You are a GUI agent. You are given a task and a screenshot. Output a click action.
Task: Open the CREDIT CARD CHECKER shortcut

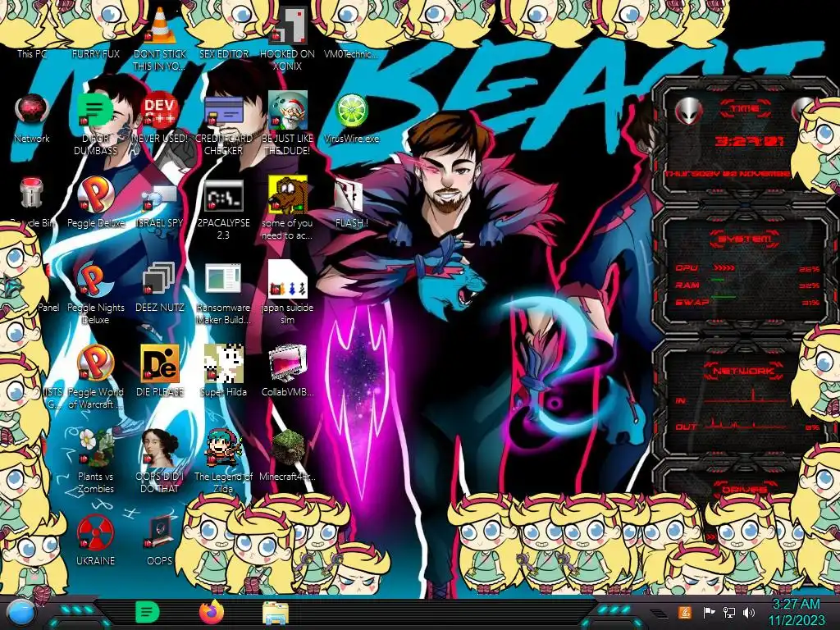coord(223,111)
